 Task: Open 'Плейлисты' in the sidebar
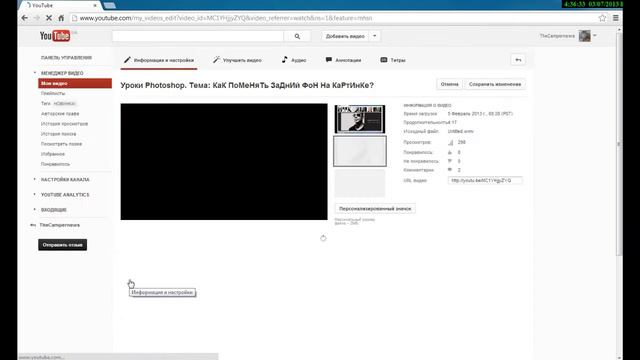coord(53,93)
